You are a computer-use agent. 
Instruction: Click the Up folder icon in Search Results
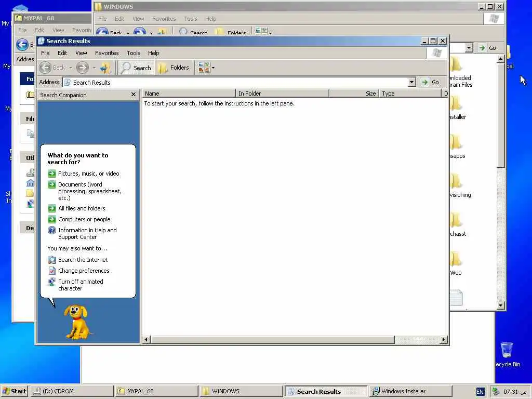[x=105, y=68]
